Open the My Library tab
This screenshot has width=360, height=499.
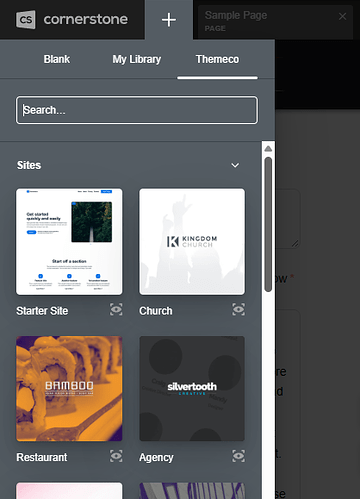[137, 59]
